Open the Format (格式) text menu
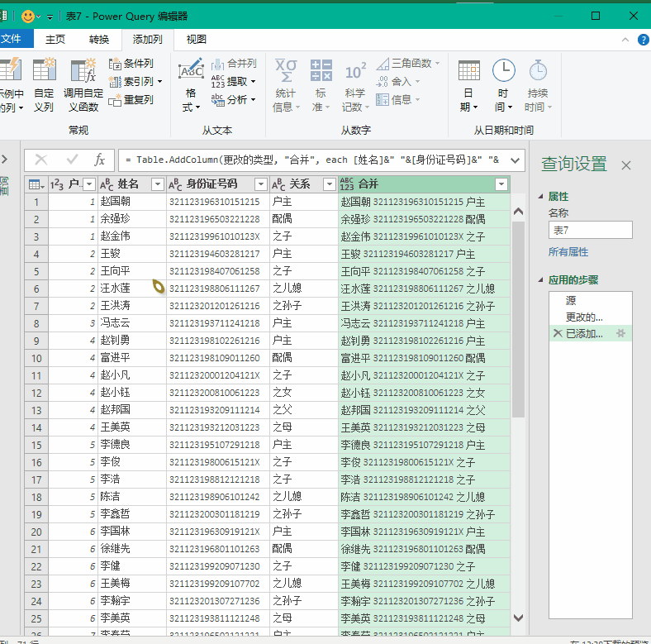 click(191, 85)
